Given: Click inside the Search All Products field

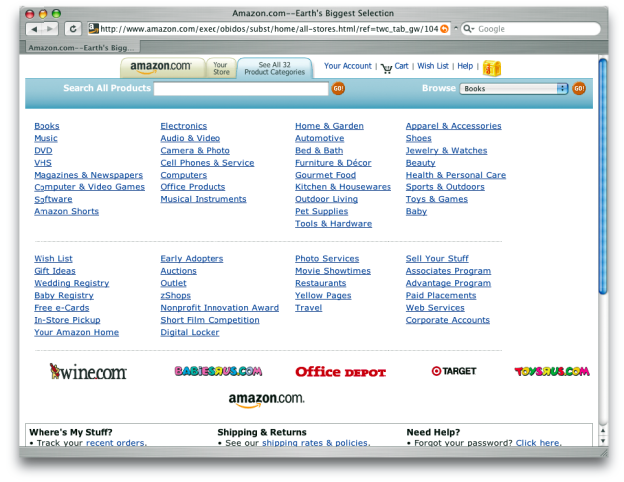Looking at the screenshot, I should tap(241, 88).
